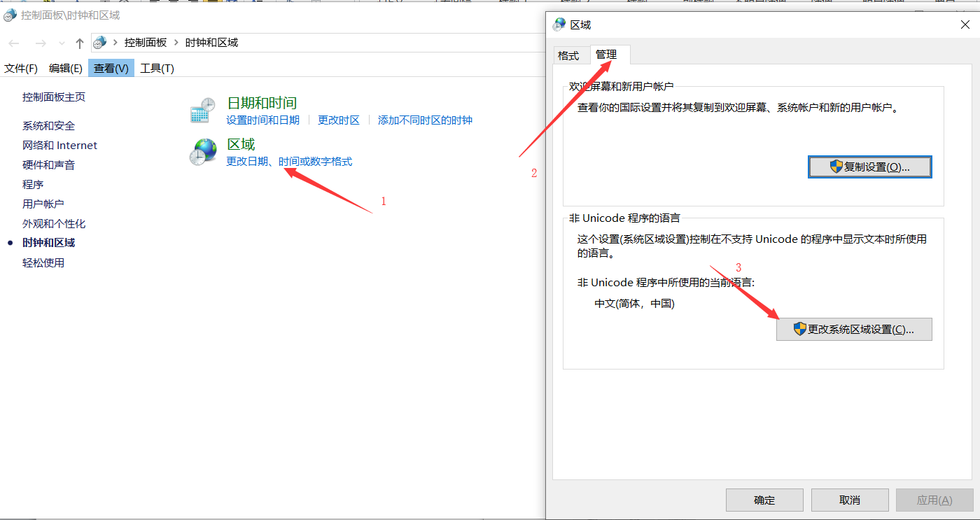Switch to the 格式 tab

[568, 55]
